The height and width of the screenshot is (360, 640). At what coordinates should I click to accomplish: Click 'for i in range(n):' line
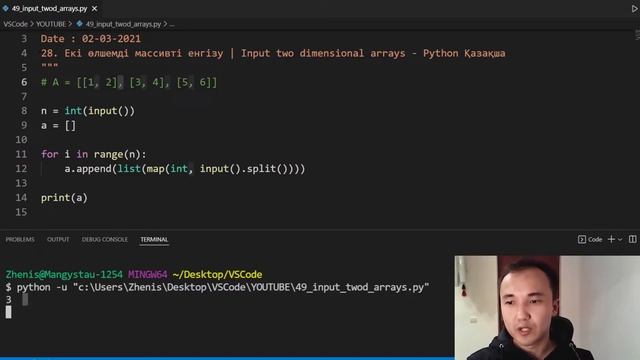coord(93,154)
